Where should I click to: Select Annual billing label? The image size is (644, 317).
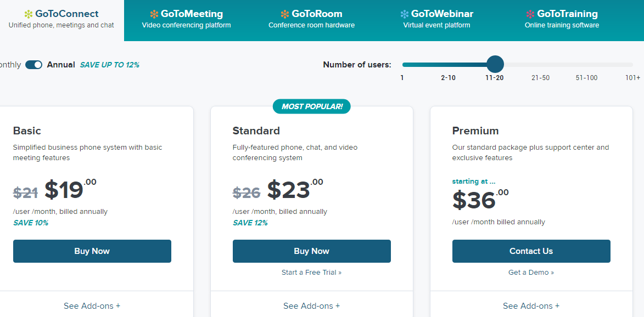tap(61, 65)
